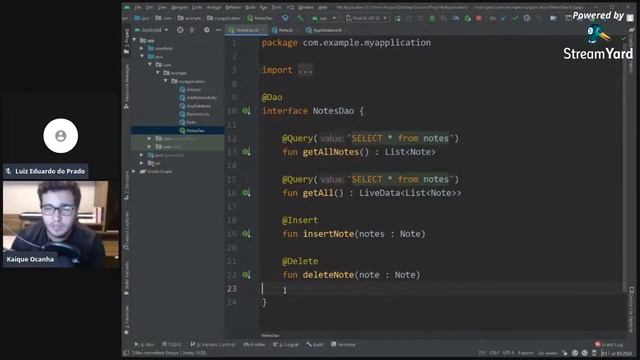This screenshot has height=360, width=640.
Task: Click the @Delete annotation in code
Action: click(x=300, y=261)
